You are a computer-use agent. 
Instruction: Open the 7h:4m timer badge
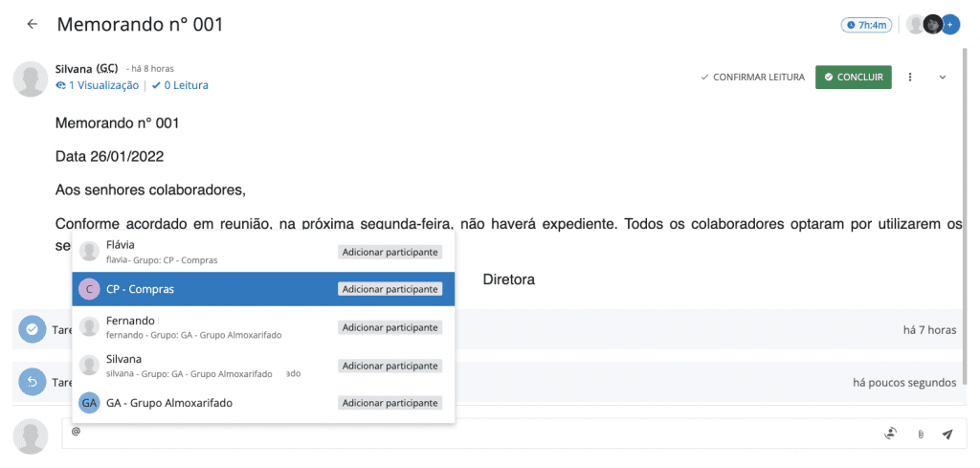pos(865,25)
